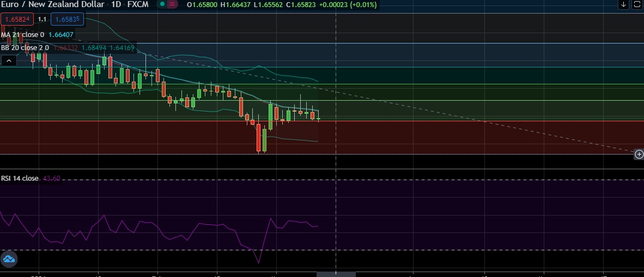Image resolution: width=644 pixels, height=277 pixels.
Task: Collapse the indicator legend with chevron button
Action: 9,61
